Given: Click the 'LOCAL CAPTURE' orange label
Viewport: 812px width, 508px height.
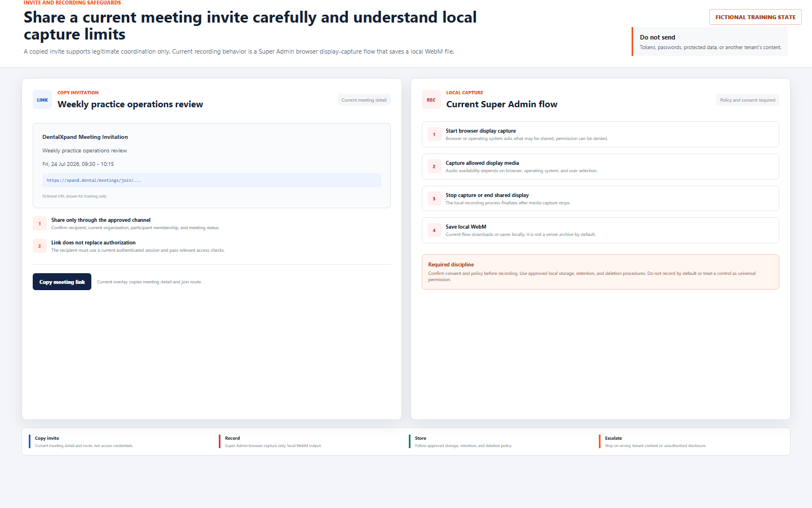Looking at the screenshot, I should pos(465,93).
